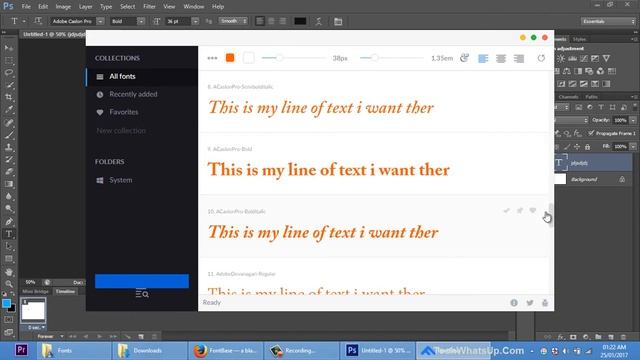Viewport: 640px width, 360px height.
Task: Right-align preview text in FontBase
Action: [519, 58]
